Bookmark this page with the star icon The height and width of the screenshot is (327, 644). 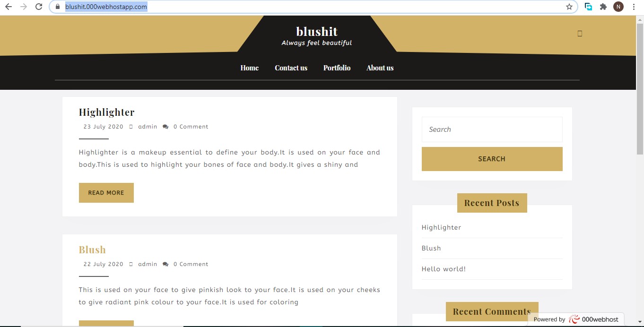pyautogui.click(x=569, y=7)
